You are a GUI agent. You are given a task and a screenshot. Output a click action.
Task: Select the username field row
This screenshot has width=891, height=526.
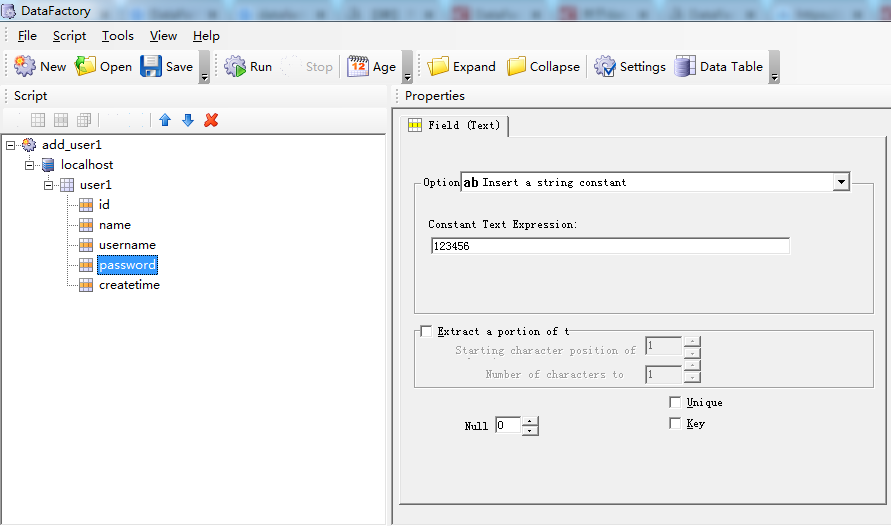[x=127, y=245]
